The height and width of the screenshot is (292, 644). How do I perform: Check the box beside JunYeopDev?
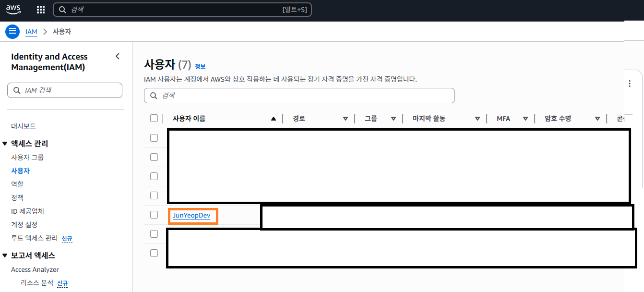point(154,215)
